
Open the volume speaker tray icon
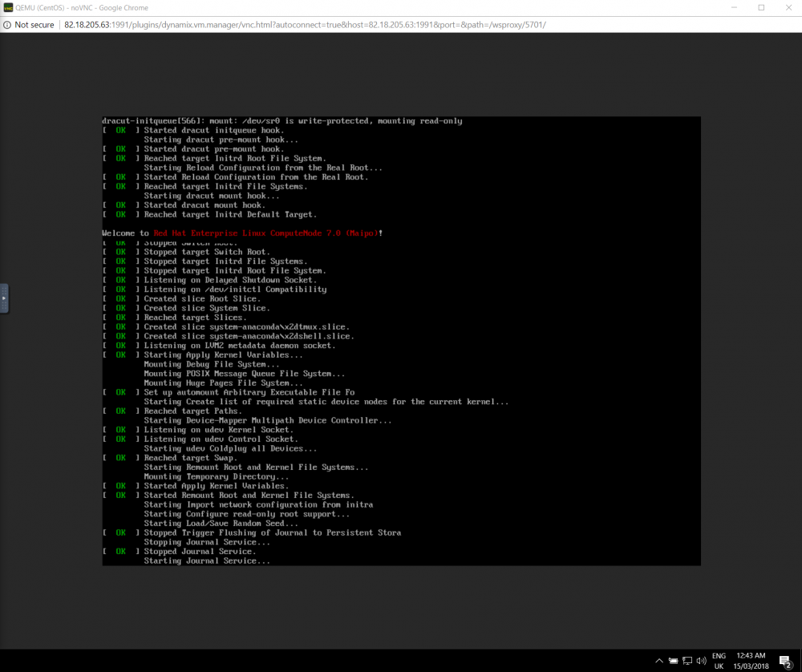[x=701, y=661]
